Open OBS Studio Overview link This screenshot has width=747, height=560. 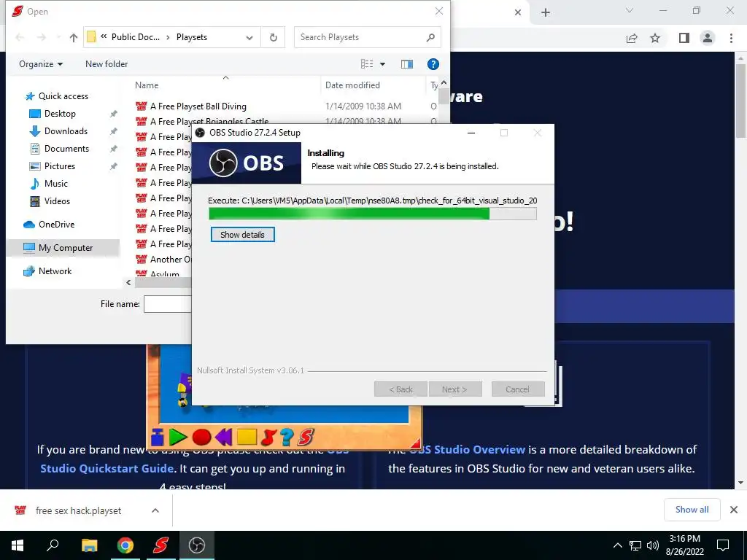[x=467, y=449]
